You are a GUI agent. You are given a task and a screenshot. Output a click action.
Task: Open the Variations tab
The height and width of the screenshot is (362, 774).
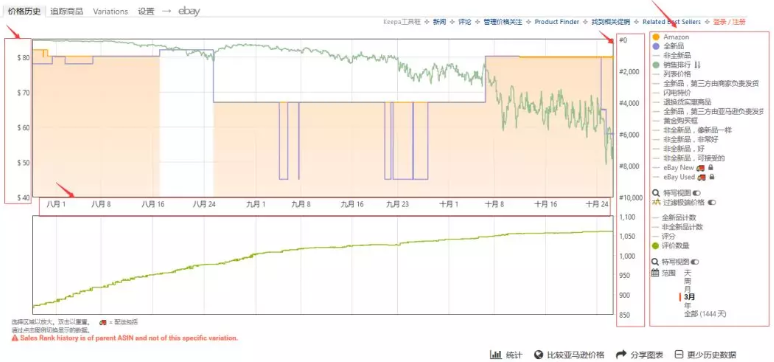(110, 11)
